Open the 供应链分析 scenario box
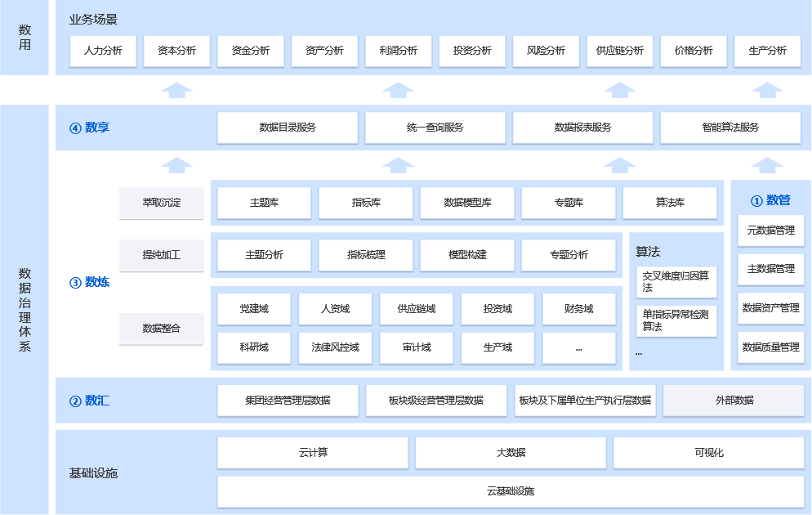This screenshot has height=515, width=812. [615, 51]
